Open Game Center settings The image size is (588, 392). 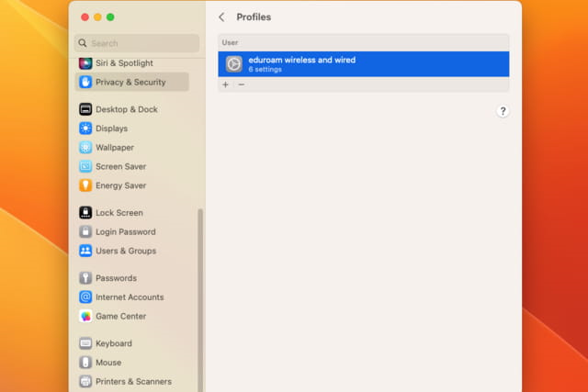pyautogui.click(x=120, y=316)
